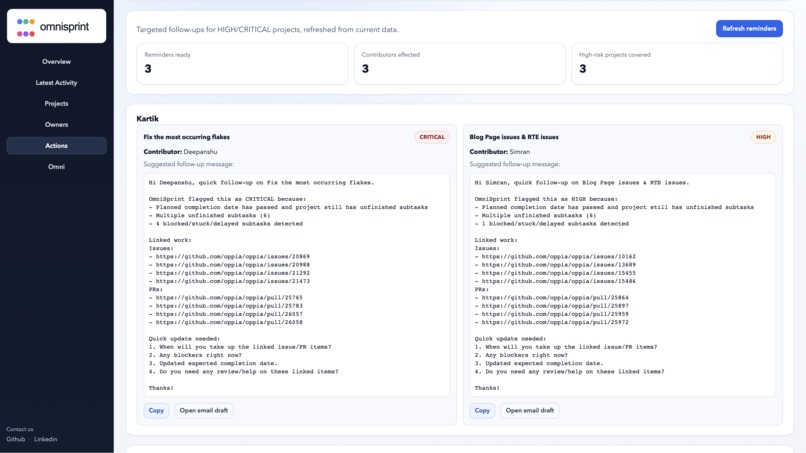
Task: Copy the Simran follow-up message
Action: pyautogui.click(x=482, y=410)
